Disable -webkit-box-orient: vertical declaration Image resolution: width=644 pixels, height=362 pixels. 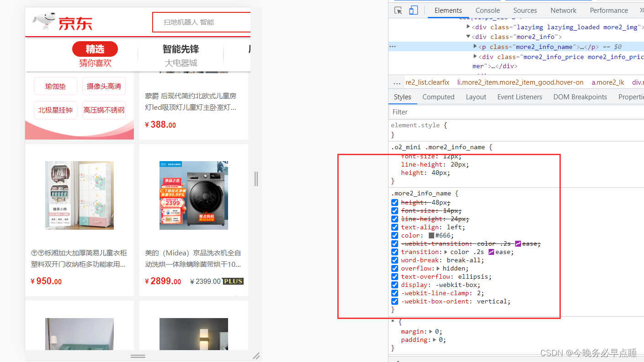click(395, 302)
